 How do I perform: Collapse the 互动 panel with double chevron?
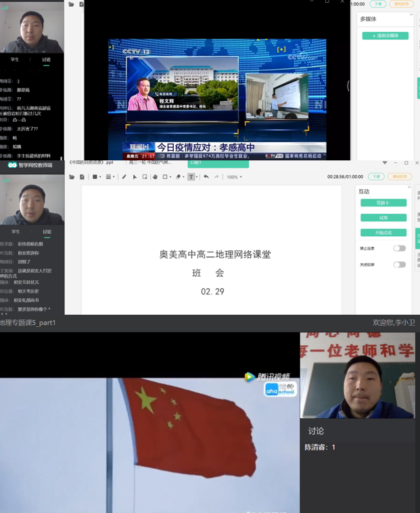[x=409, y=187]
